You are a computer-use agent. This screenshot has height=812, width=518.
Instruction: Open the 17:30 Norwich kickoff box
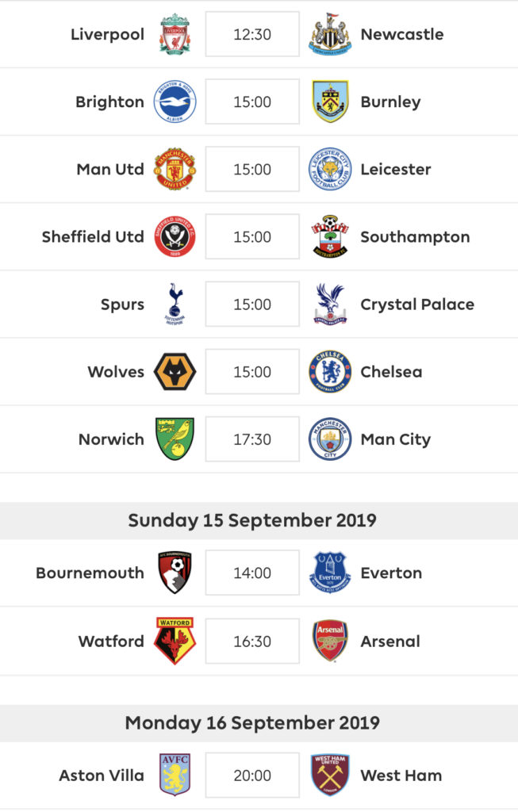tap(252, 439)
